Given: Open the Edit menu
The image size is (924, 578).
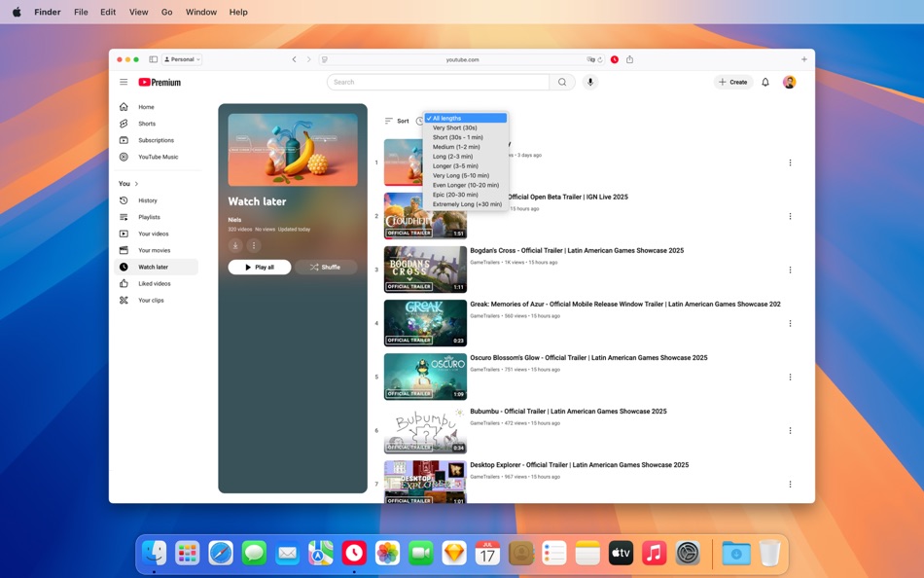Looking at the screenshot, I should [x=108, y=12].
